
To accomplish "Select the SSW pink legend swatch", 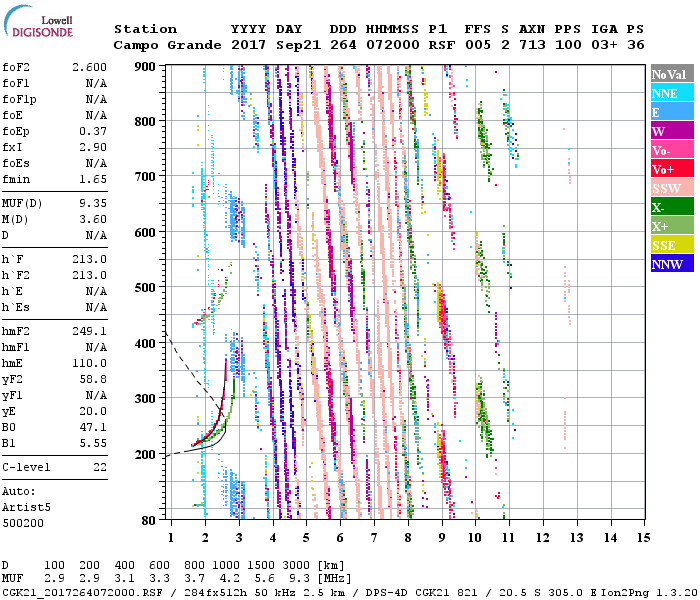I will [668, 189].
